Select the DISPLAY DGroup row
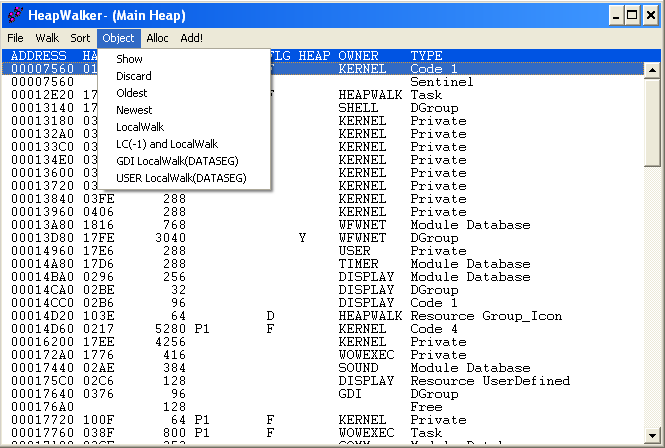Screen dimensions: 665x448 coord(323,290)
